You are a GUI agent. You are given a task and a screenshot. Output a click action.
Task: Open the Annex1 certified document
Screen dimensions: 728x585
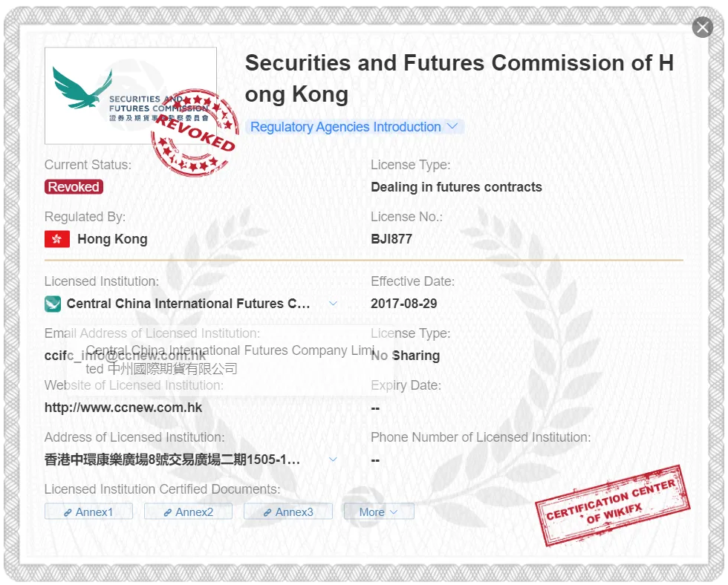[x=88, y=512]
